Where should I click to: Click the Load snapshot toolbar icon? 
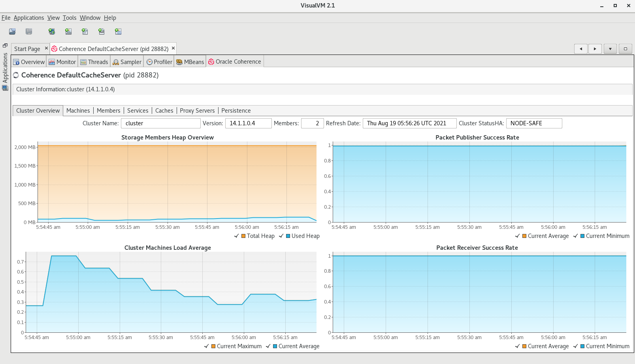click(x=12, y=32)
